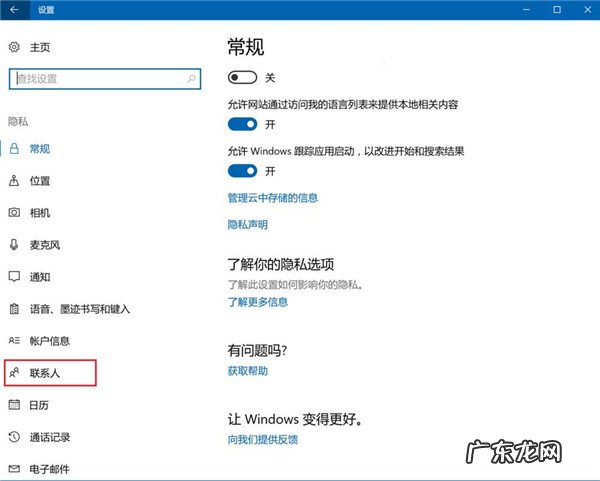Disable the Windows app launch tracking switch
The image size is (600, 481).
pos(242,171)
